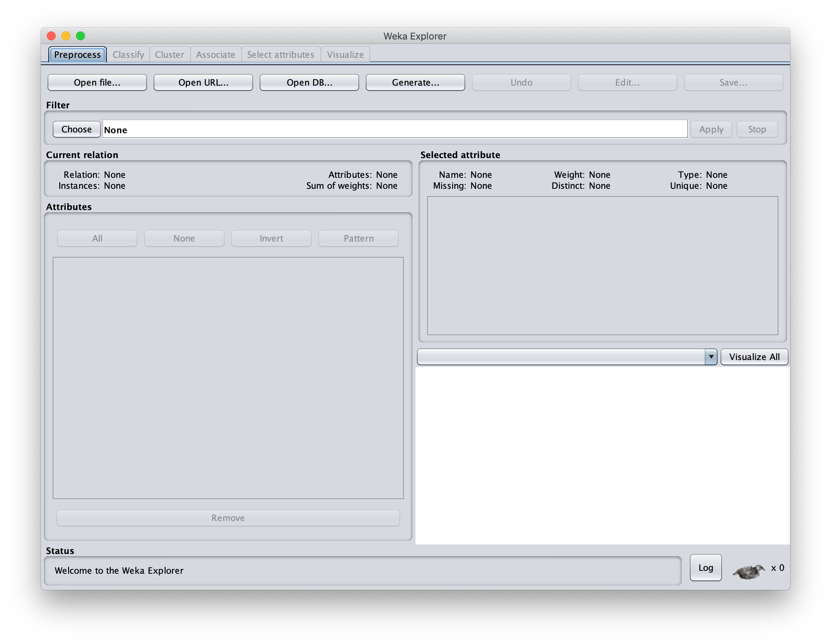Click the Open file... button
The height and width of the screenshot is (644, 831).
coord(97,83)
